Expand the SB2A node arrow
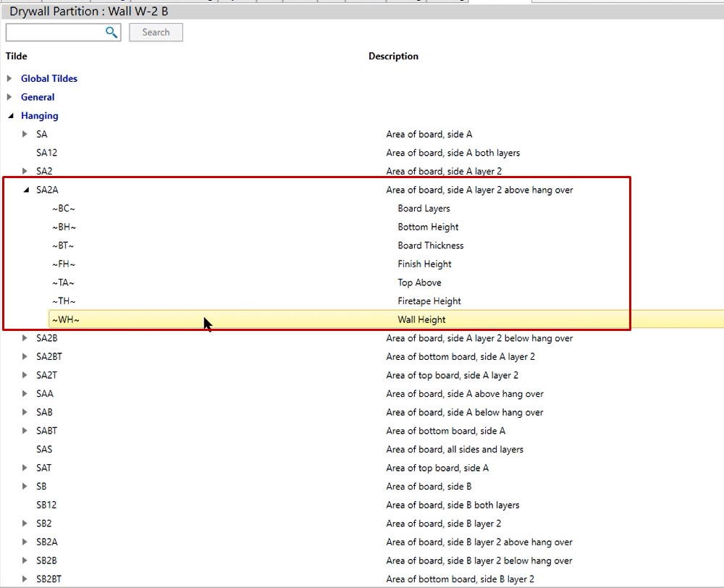Viewport: 724px width, 588px height. coord(25,542)
